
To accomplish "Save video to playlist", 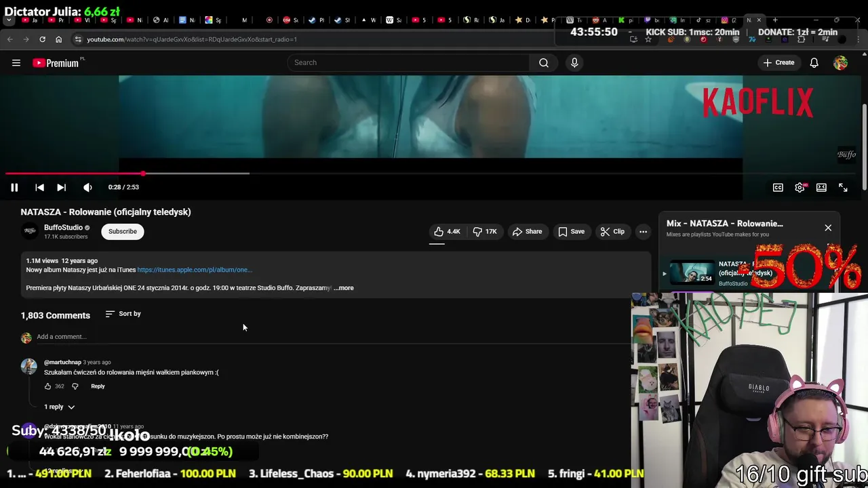I will 572,232.
